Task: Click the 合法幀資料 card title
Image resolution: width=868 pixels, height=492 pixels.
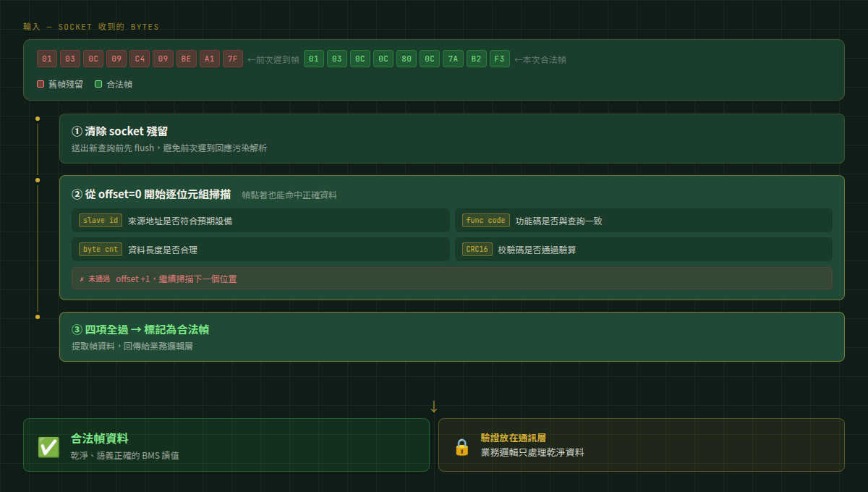Action: click(x=100, y=438)
